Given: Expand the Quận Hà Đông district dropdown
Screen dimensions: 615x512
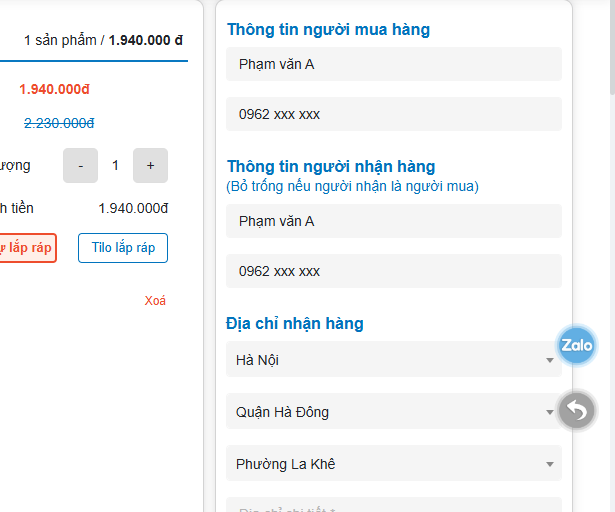Looking at the screenshot, I should point(393,411).
